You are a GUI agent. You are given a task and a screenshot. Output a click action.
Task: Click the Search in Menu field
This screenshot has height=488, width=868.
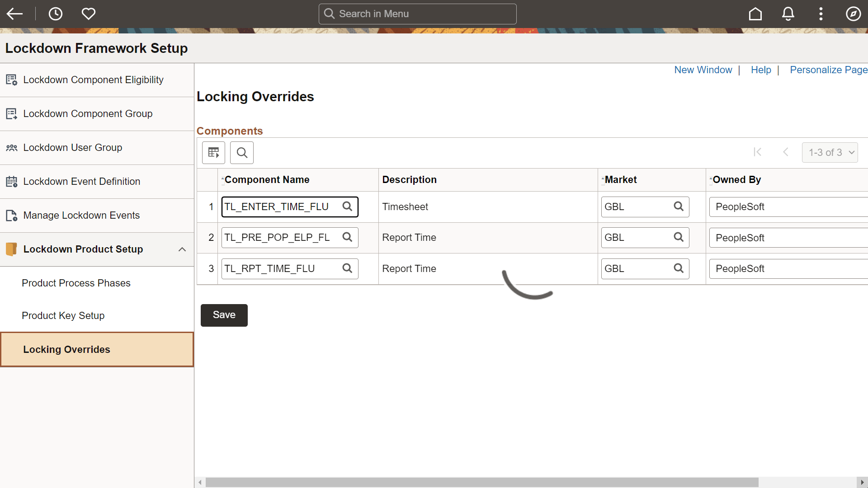417,14
